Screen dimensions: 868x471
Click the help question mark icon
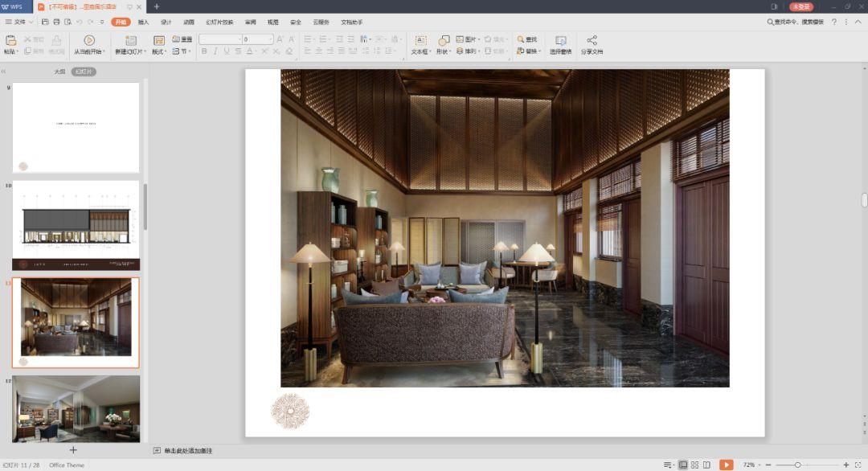[834, 23]
